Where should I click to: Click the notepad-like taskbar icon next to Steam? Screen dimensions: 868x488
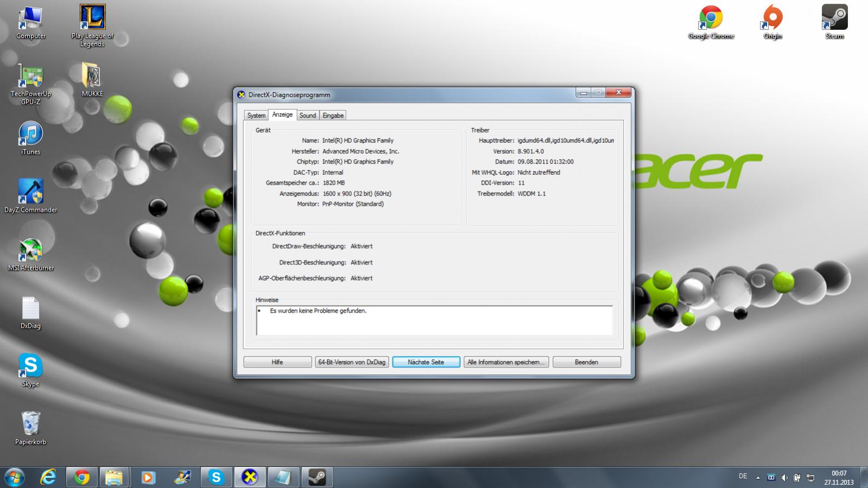[283, 478]
